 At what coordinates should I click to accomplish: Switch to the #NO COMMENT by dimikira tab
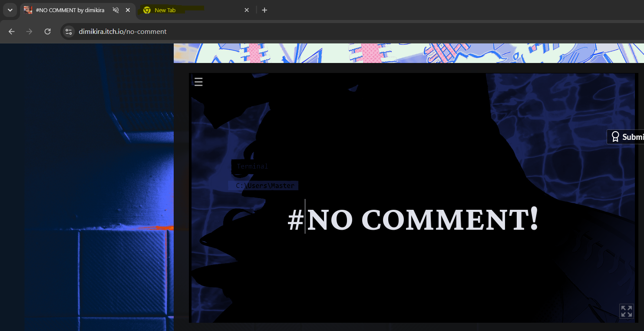(77, 10)
